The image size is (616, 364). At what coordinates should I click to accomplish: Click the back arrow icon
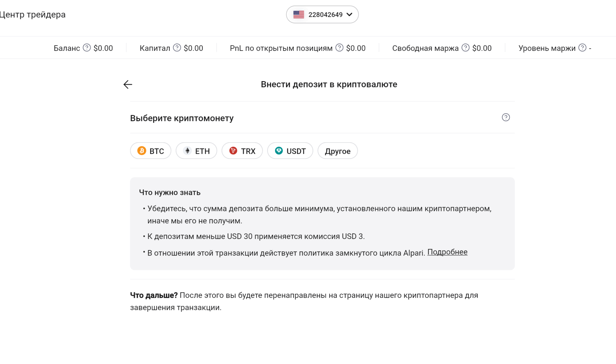coord(128,84)
